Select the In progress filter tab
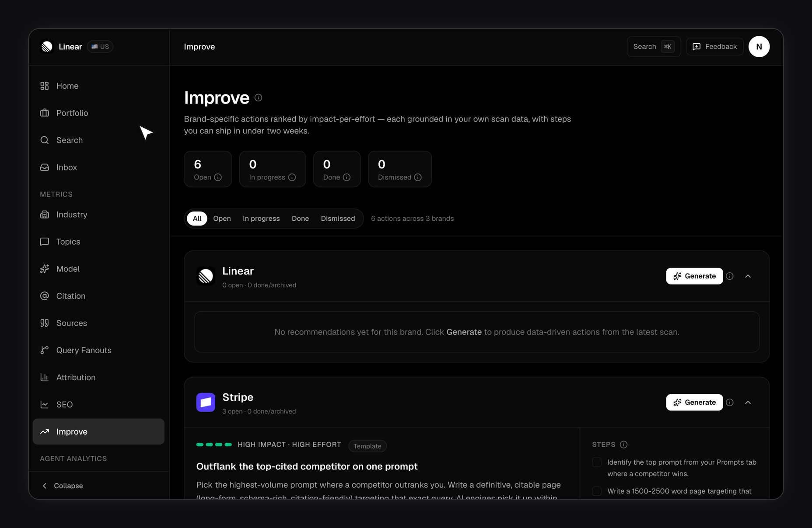This screenshot has width=812, height=528. pyautogui.click(x=261, y=219)
